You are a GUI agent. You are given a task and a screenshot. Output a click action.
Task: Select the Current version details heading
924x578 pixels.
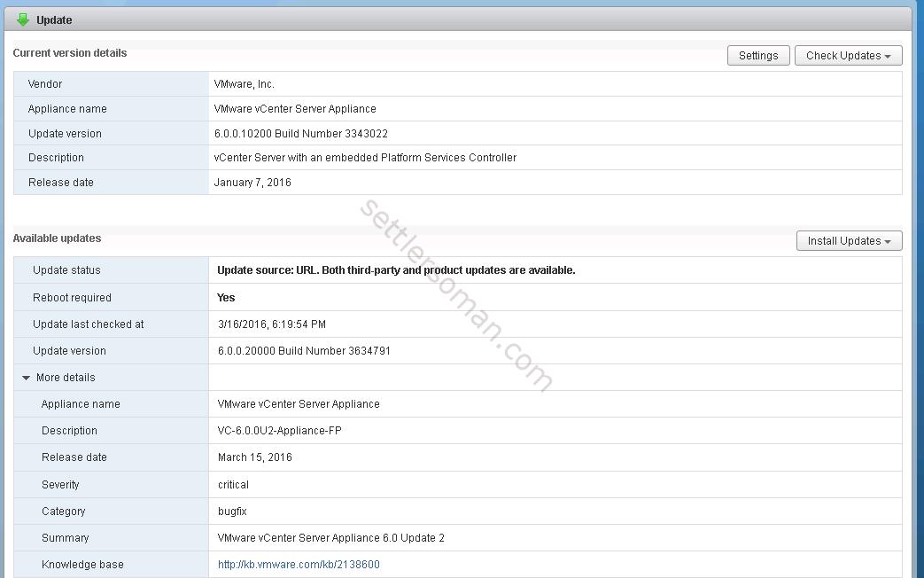(69, 53)
